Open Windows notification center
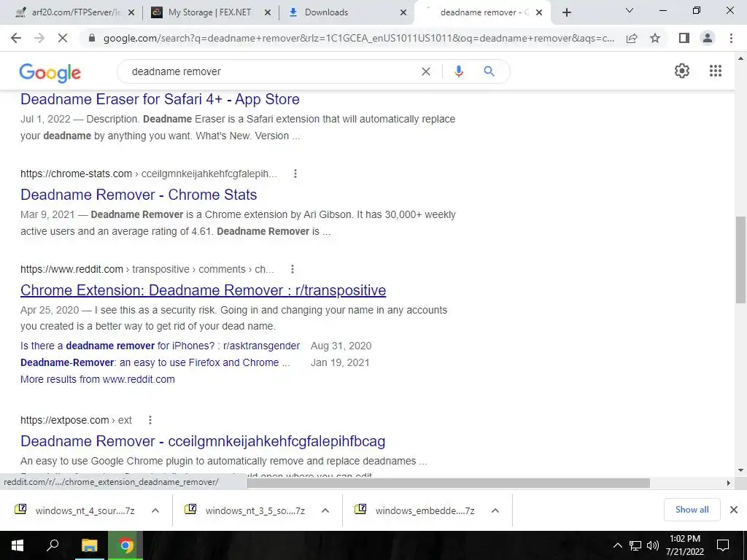The width and height of the screenshot is (747, 560). point(723,545)
